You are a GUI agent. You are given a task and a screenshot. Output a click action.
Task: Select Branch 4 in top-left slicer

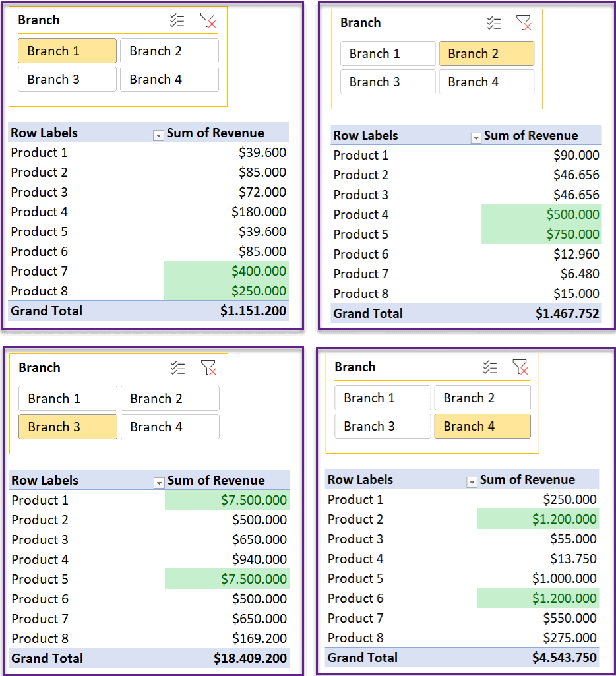[169, 79]
